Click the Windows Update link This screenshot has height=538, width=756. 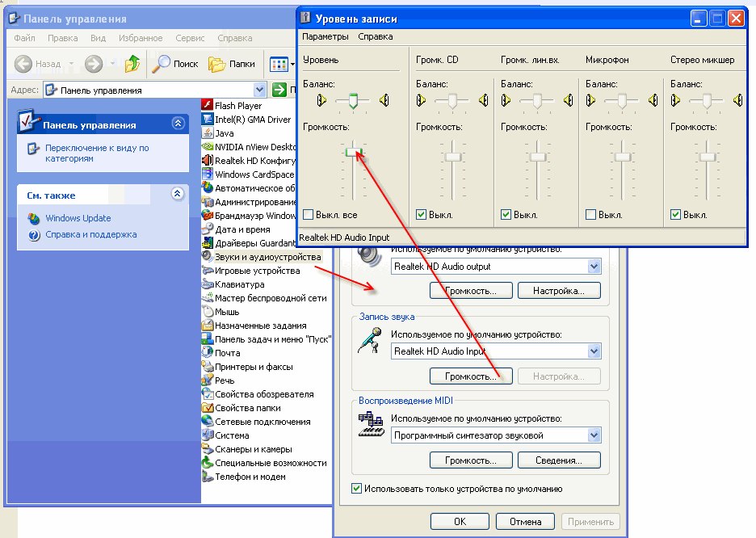tap(78, 218)
